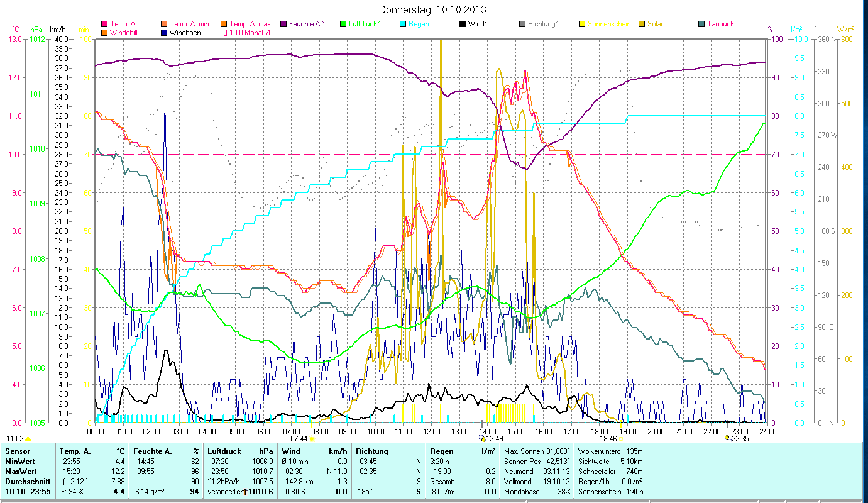Click the Gesamt: rain total label
Screen dimensions: 868x503
pos(442,482)
